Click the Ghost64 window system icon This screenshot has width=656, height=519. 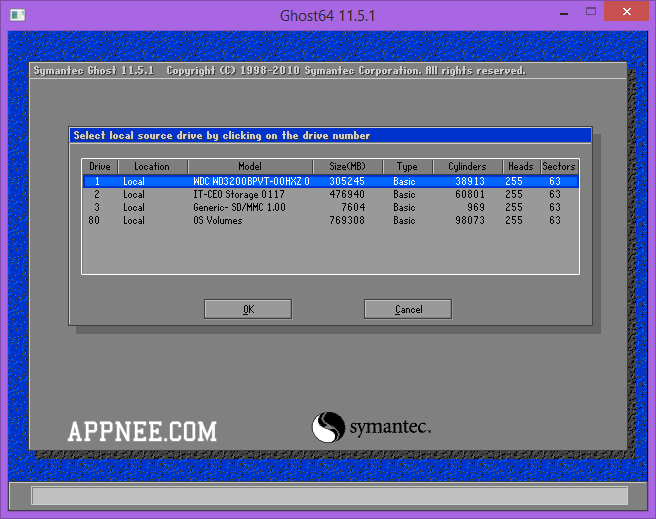(x=18, y=15)
